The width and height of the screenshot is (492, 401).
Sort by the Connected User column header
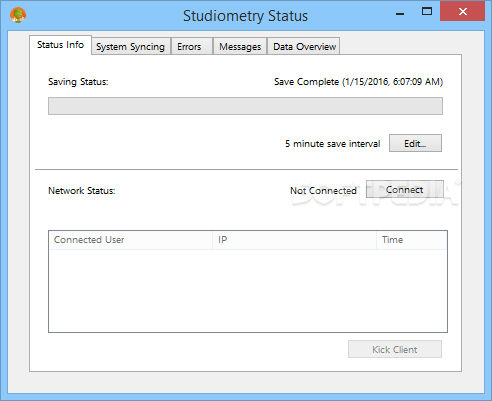(x=131, y=240)
